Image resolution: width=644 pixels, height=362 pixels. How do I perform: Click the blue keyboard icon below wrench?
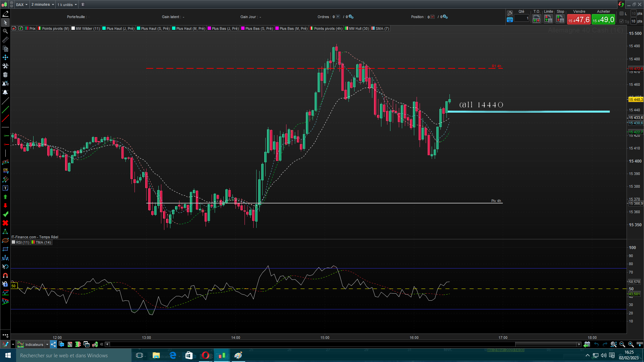point(510,20)
